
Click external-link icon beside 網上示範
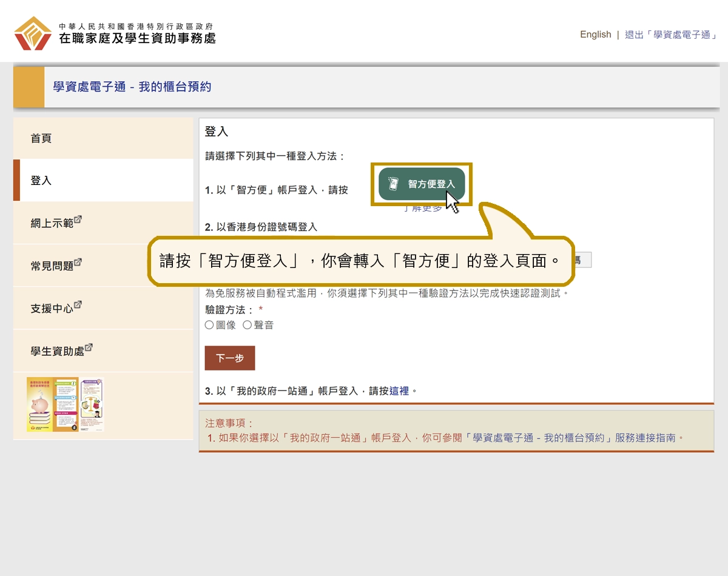click(78, 219)
